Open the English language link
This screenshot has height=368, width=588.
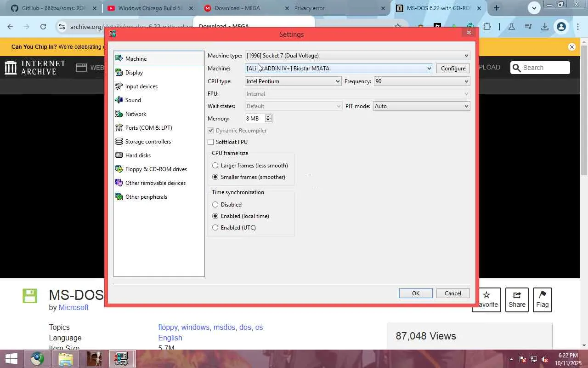pos(170,338)
